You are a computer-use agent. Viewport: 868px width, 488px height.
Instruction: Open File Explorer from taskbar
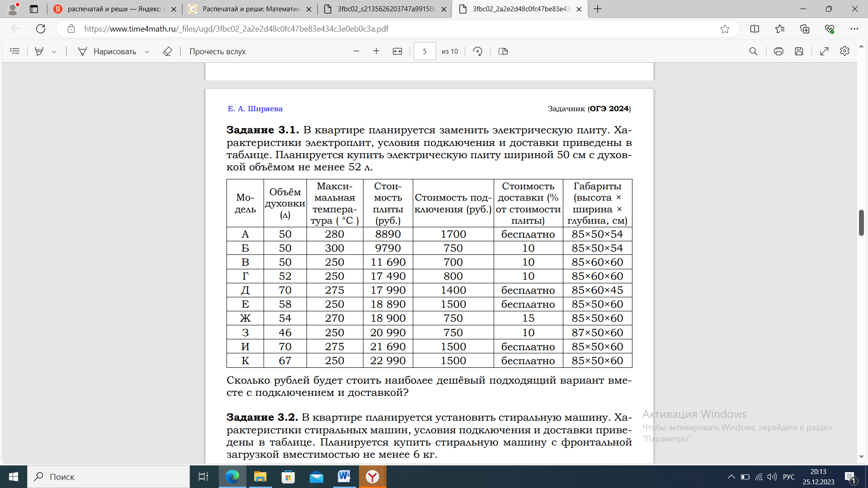pos(260,477)
